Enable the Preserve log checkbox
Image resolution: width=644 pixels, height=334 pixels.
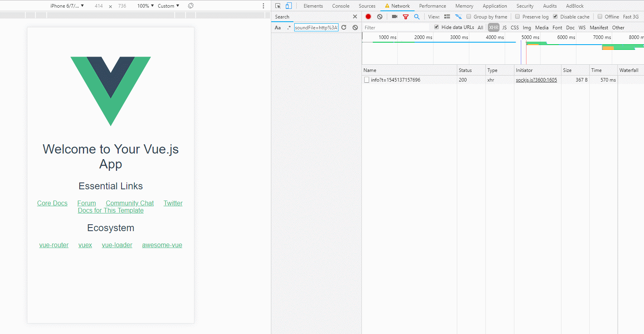pyautogui.click(x=518, y=17)
